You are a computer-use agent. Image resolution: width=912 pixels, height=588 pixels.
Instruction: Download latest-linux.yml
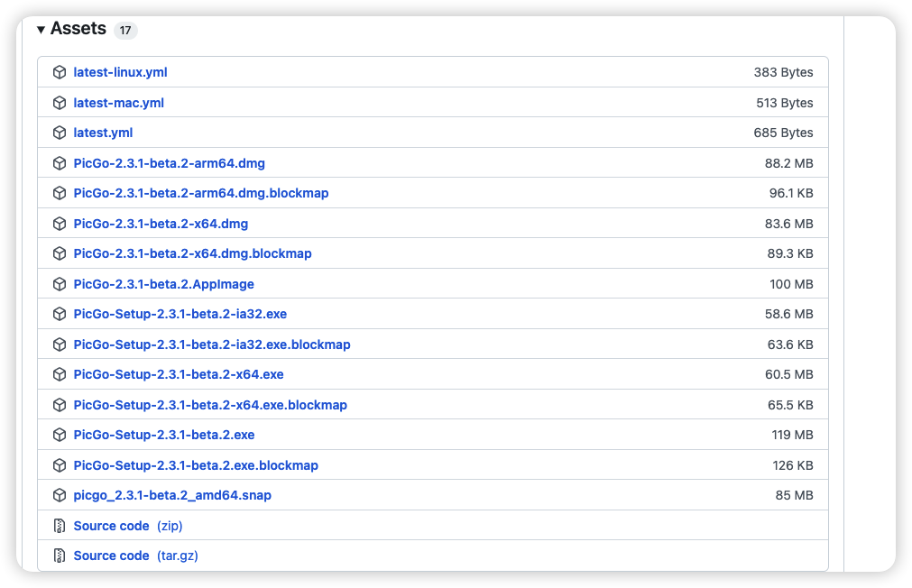click(x=120, y=72)
